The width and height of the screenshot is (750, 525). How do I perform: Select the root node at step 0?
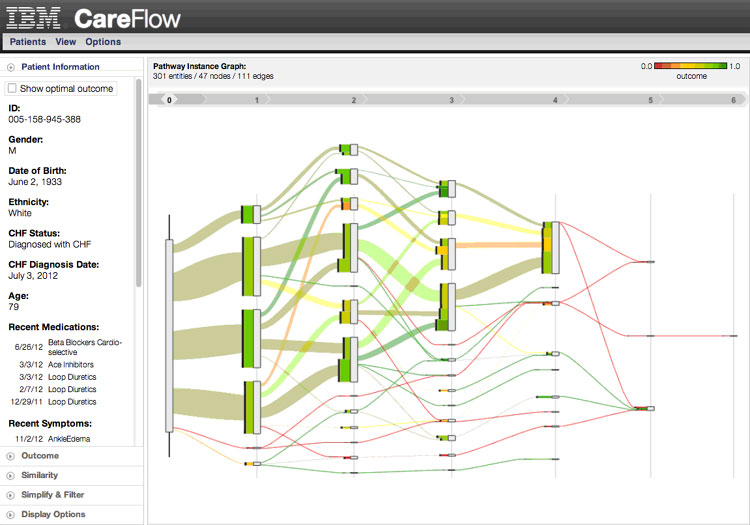point(169,336)
